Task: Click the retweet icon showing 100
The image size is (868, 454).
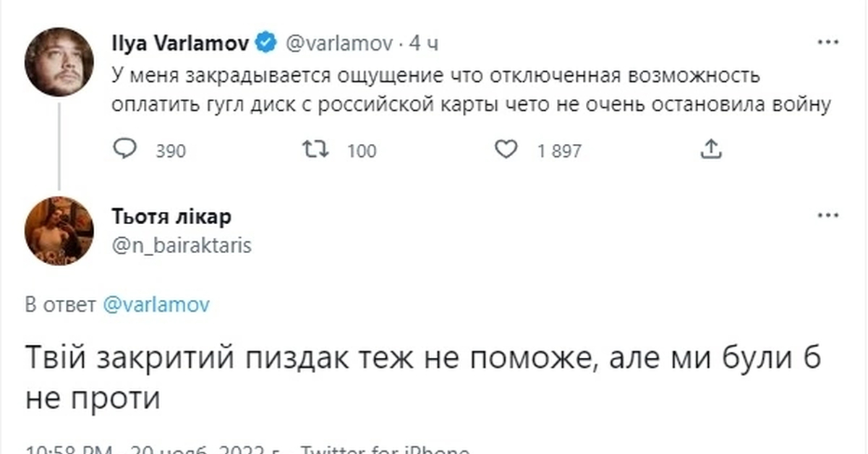Action: [314, 149]
